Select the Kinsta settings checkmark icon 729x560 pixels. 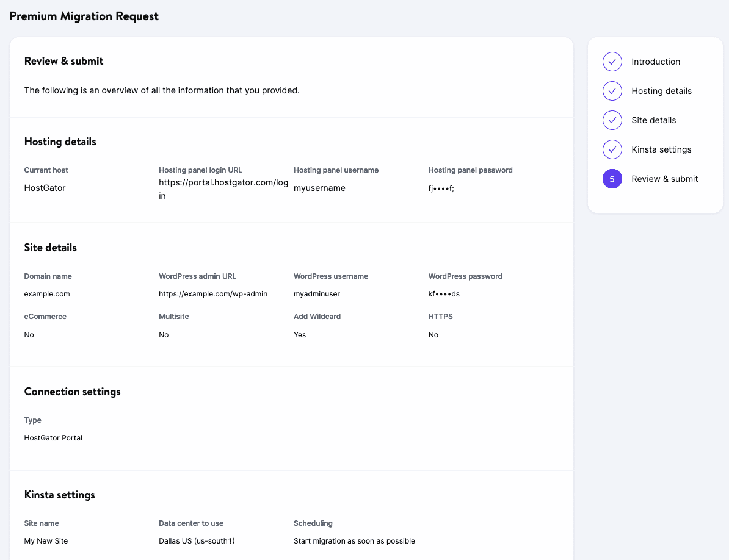(x=612, y=149)
